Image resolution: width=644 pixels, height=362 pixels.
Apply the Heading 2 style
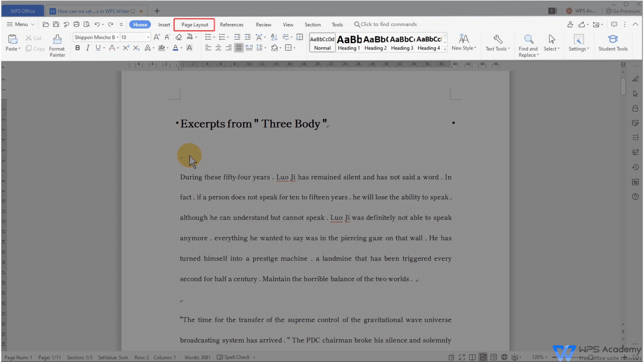(375, 43)
